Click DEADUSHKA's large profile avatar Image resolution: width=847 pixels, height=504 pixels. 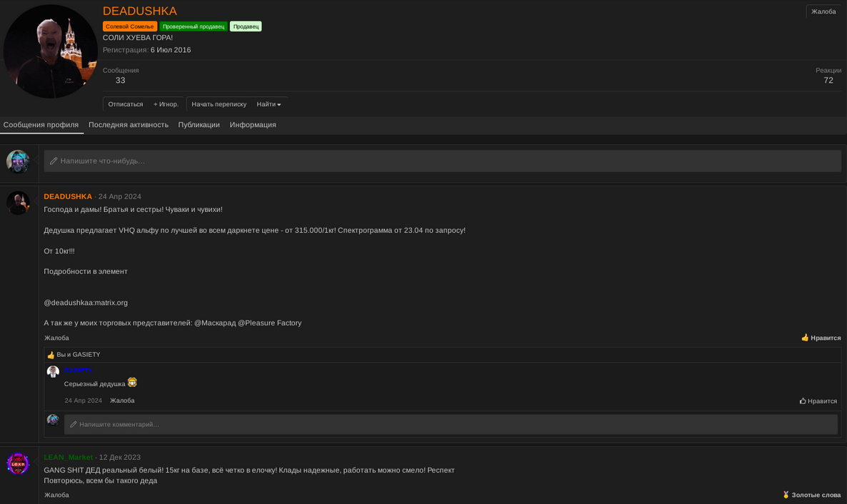point(50,51)
